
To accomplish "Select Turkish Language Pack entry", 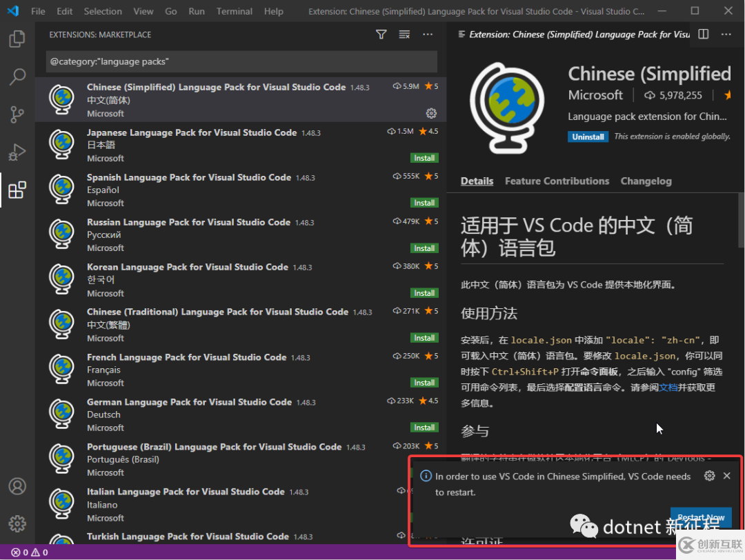I will pos(241,537).
